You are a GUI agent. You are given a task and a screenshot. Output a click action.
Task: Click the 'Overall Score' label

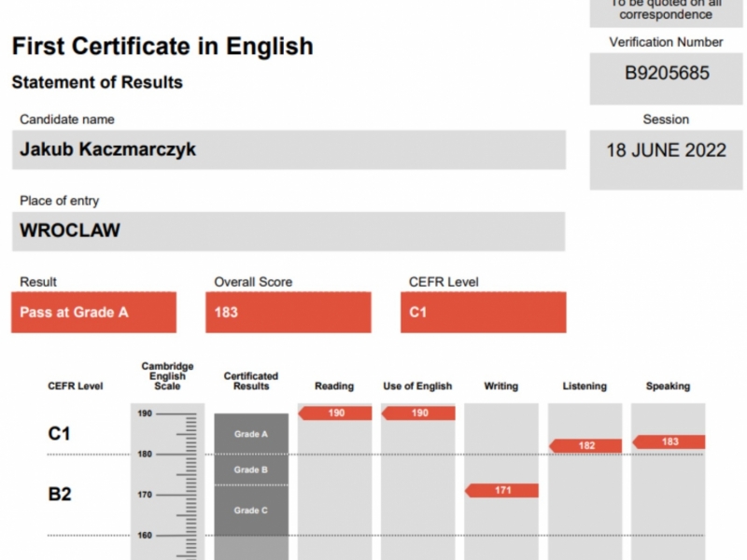(x=253, y=282)
